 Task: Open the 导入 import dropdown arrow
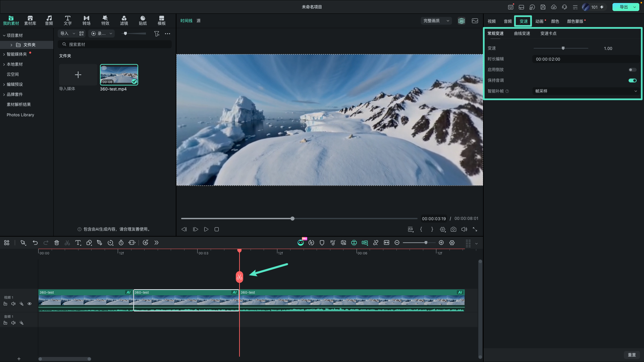[74, 34]
